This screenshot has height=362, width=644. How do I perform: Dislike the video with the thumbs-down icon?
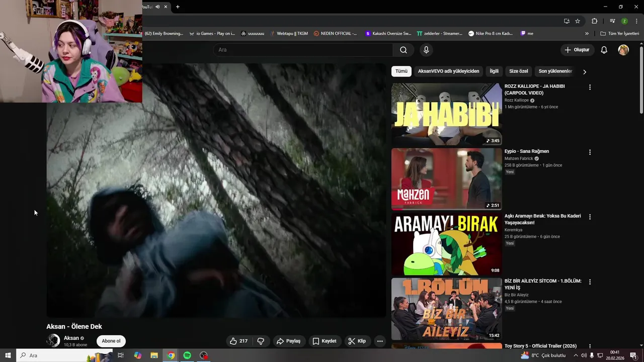tap(261, 341)
